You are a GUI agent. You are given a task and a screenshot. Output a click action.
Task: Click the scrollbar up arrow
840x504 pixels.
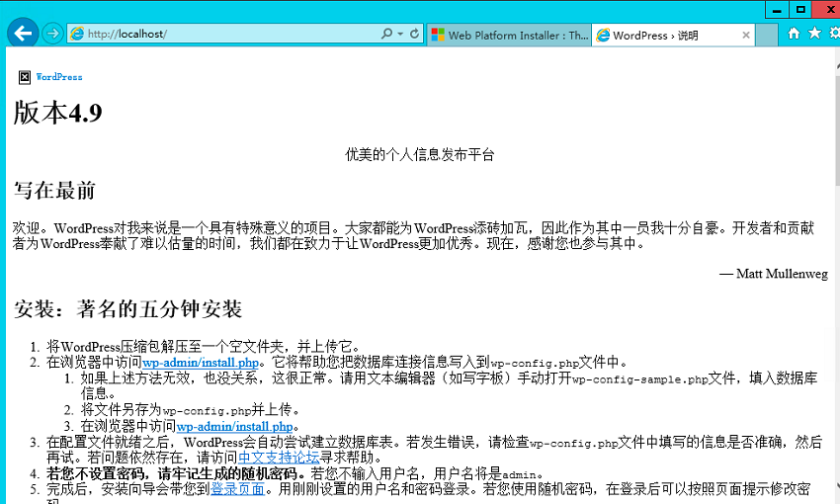pos(837,65)
